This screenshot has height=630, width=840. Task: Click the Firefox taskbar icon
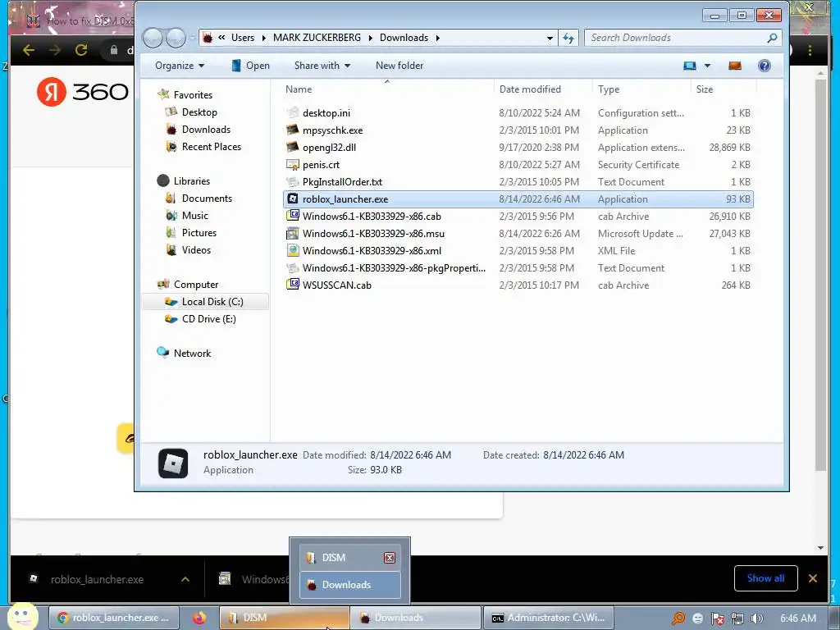click(199, 618)
